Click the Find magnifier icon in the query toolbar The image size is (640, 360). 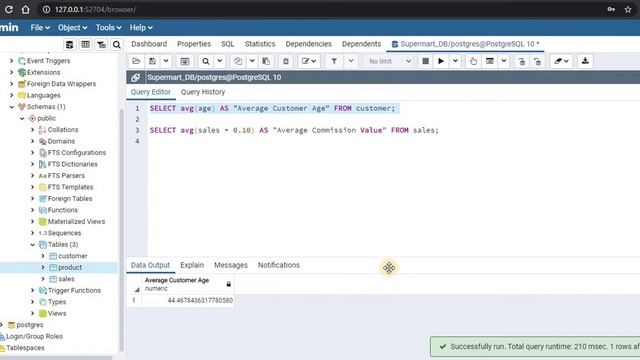[x=206, y=61]
